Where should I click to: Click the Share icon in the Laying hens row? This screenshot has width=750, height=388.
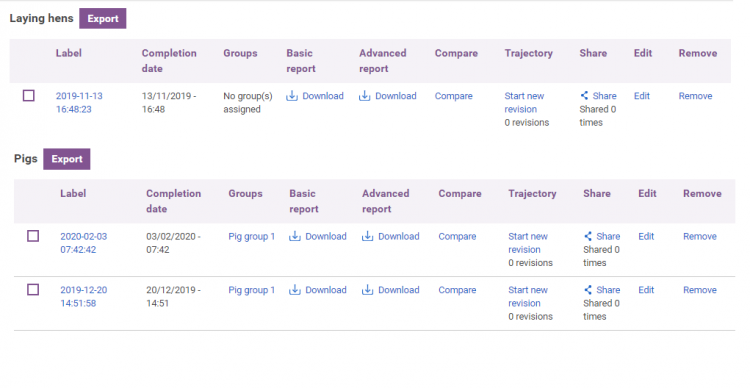coord(584,96)
